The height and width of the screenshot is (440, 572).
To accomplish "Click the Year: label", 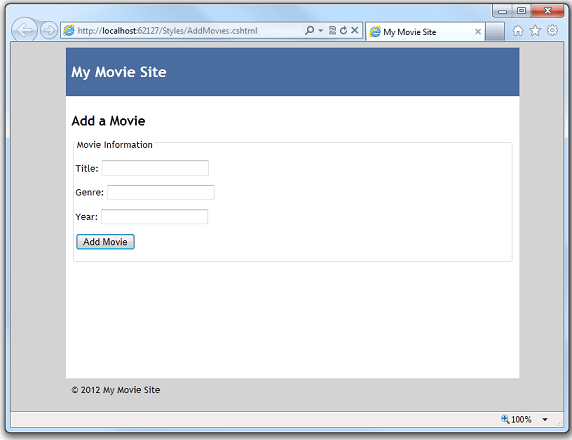I will (x=86, y=217).
